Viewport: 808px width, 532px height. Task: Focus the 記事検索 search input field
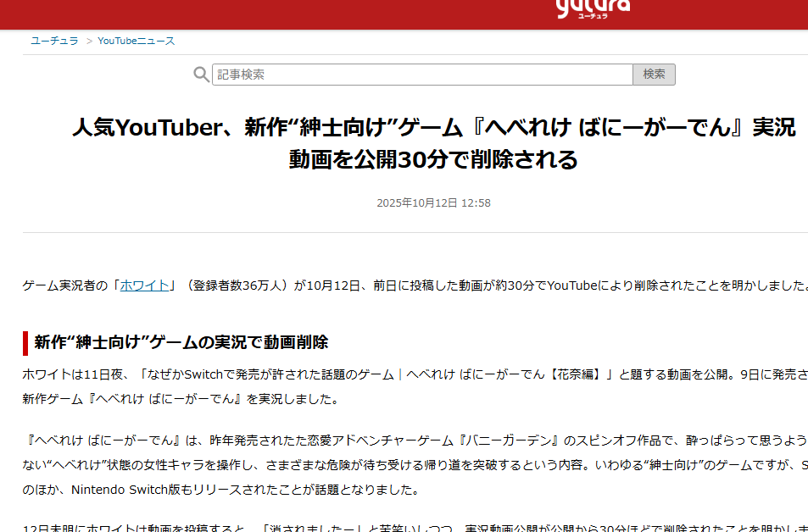click(x=421, y=75)
